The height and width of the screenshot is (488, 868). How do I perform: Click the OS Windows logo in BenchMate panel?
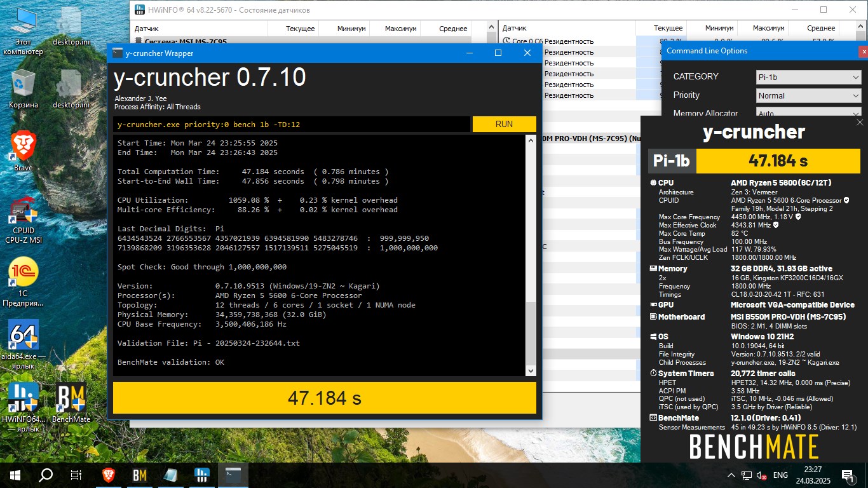pyautogui.click(x=653, y=337)
